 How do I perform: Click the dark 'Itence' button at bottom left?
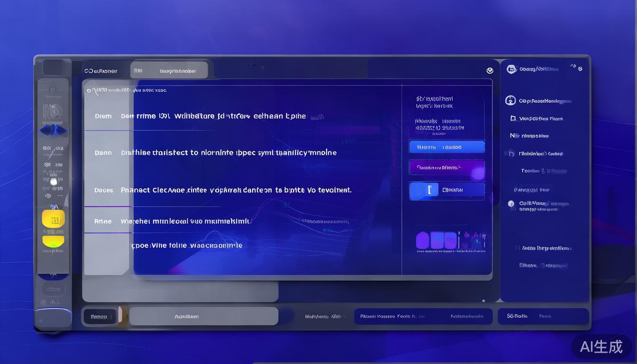click(100, 317)
